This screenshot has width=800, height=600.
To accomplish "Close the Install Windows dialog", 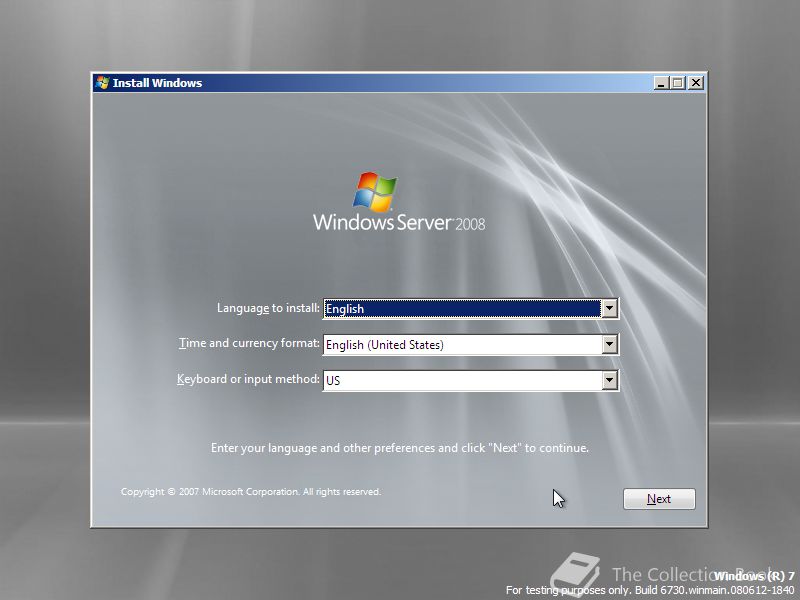I will point(695,83).
